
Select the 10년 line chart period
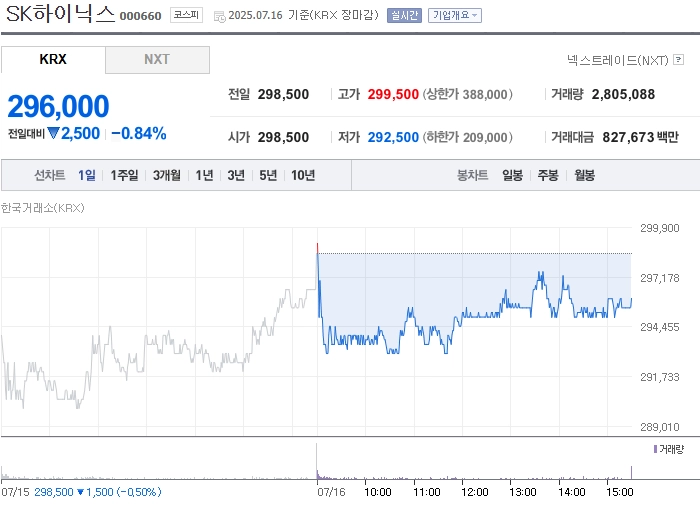pos(303,175)
